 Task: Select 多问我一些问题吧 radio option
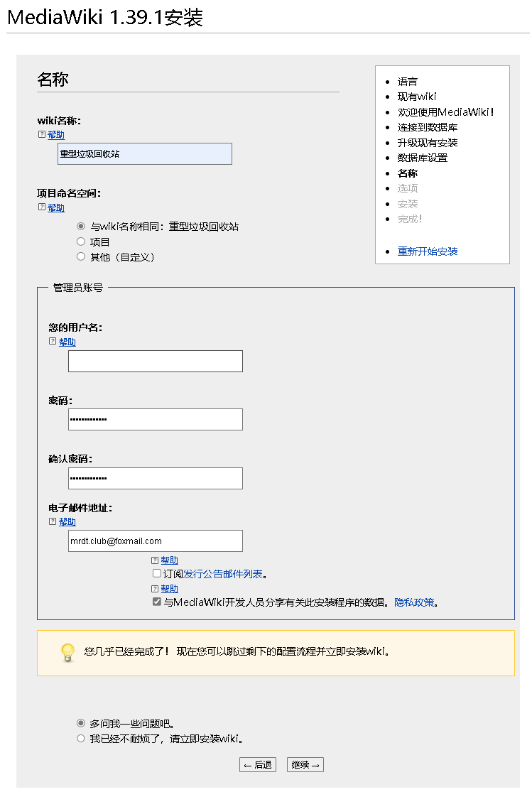[x=81, y=723]
